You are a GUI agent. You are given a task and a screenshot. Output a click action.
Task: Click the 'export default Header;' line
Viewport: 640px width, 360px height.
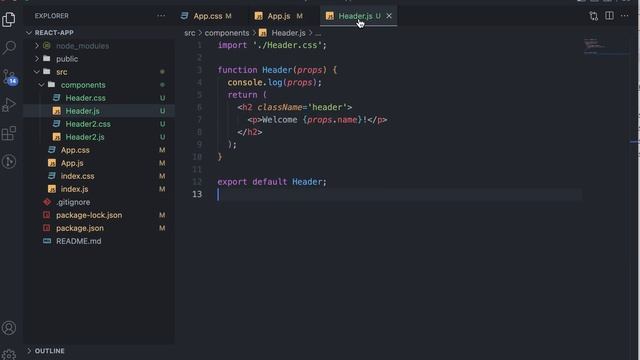click(272, 182)
